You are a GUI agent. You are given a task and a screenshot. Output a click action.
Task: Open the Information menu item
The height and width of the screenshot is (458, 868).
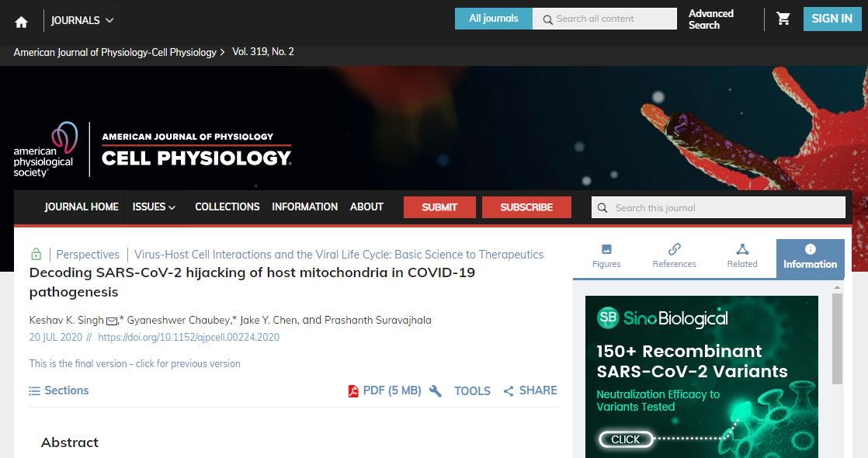coord(304,207)
